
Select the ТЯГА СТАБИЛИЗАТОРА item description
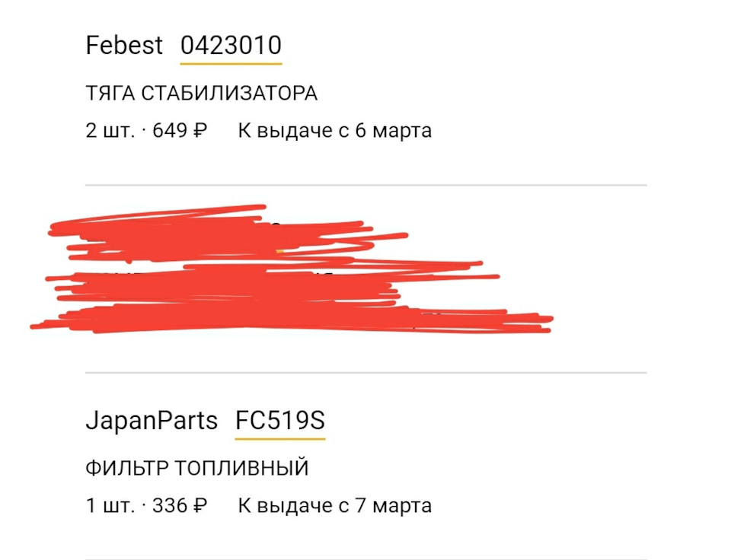tap(201, 94)
